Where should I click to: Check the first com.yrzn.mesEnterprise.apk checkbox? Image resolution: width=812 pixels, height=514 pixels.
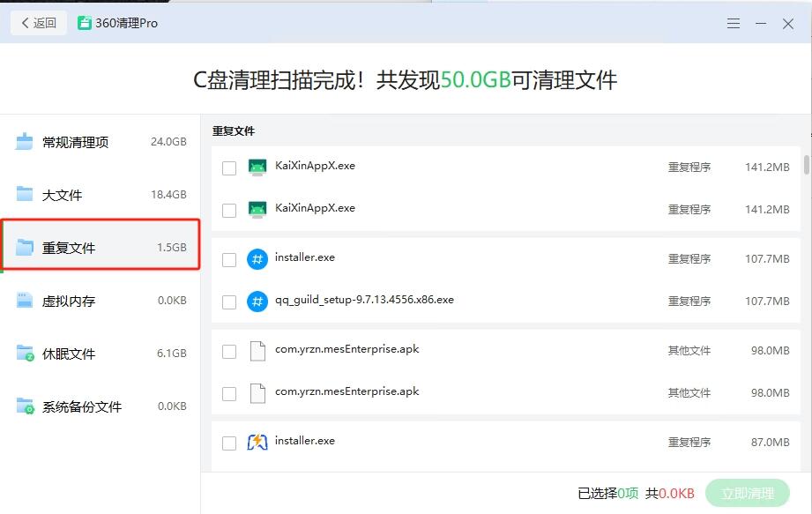coord(229,352)
